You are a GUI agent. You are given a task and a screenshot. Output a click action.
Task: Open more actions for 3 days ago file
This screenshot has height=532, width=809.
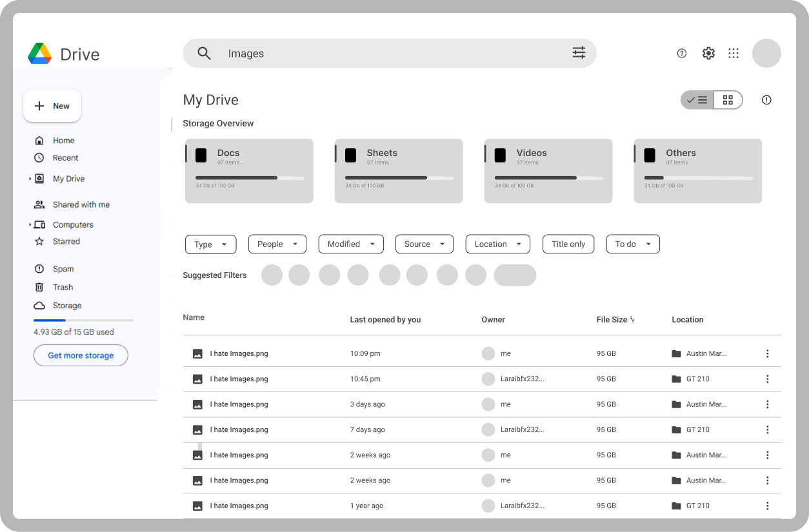tap(767, 404)
